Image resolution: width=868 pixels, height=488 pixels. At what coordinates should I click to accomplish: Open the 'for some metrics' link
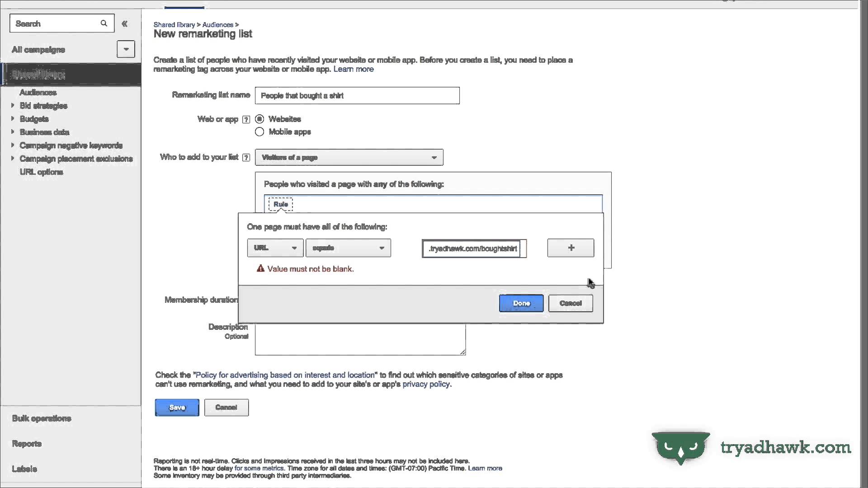259,469
